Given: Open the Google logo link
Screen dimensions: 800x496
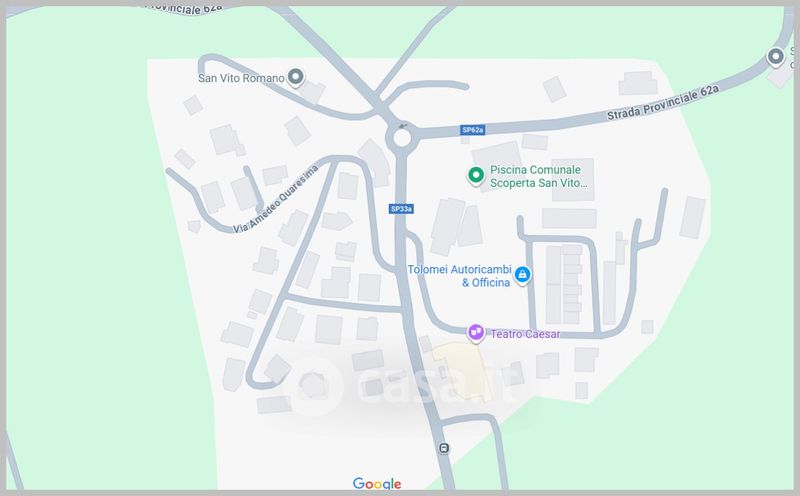Looking at the screenshot, I should [x=377, y=483].
